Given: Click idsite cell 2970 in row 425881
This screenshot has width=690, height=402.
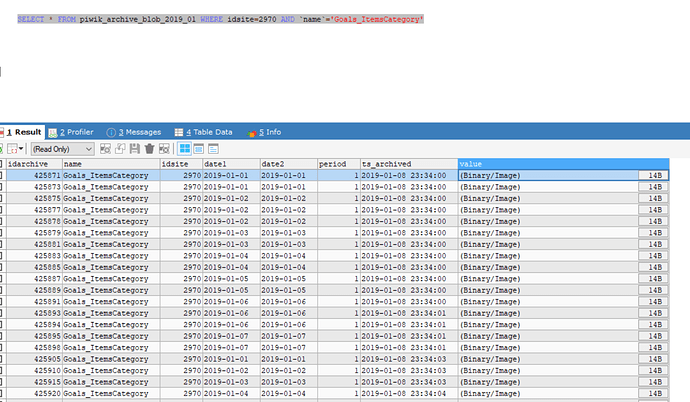Looking at the screenshot, I should click(181, 244).
